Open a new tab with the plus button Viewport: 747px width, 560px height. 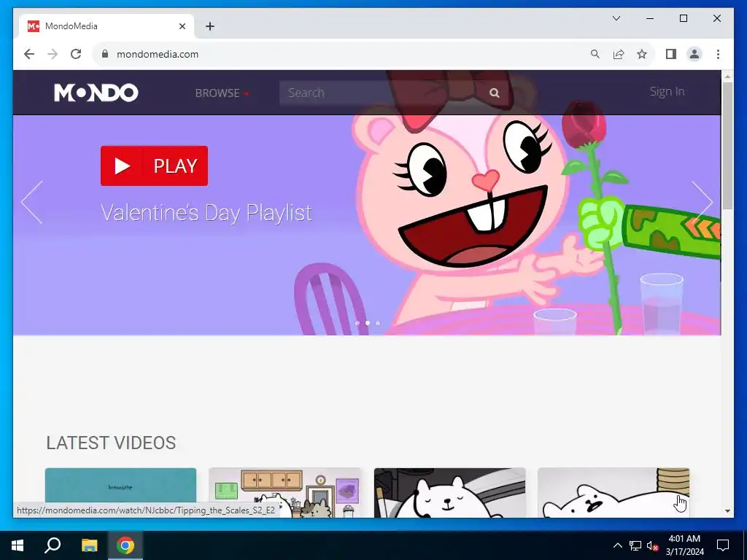point(210,26)
